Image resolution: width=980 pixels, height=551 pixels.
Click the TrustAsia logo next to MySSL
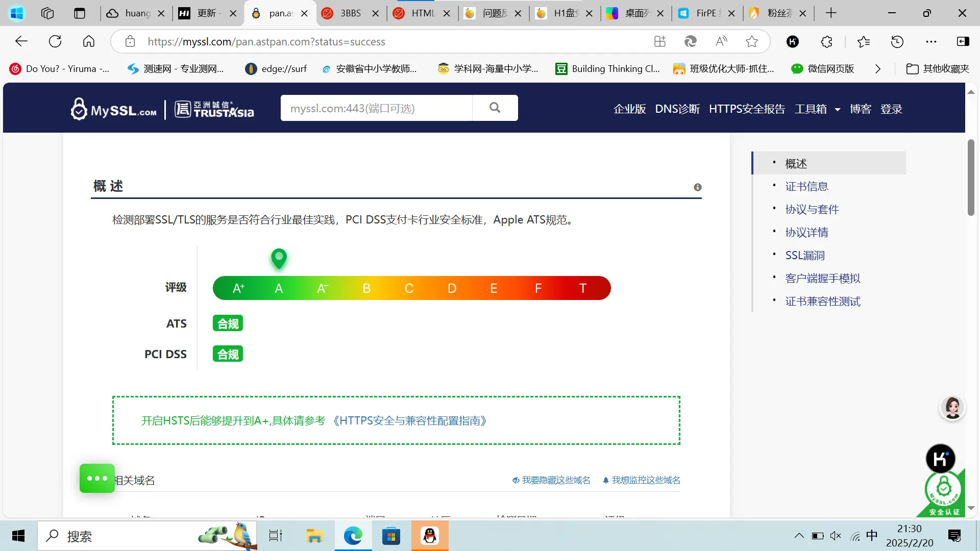click(214, 109)
